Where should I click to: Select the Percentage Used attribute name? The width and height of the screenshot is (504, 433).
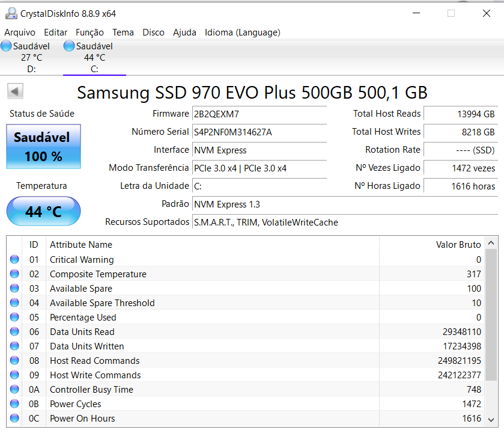83,318
